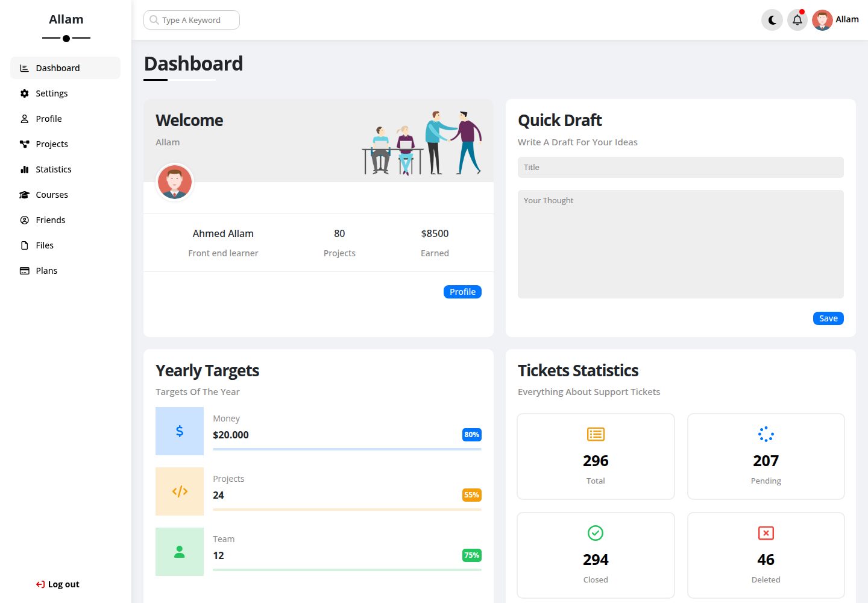Click the Title field in Quick Draft
The height and width of the screenshot is (603, 868).
681,168
